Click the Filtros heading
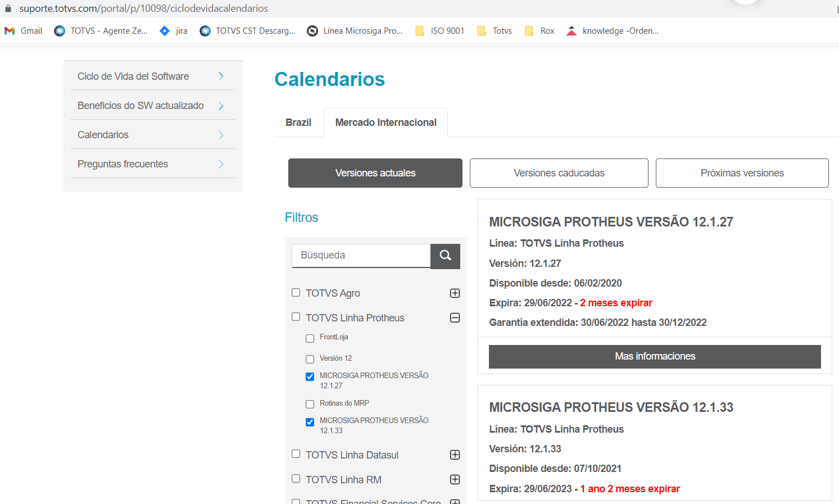The width and height of the screenshot is (839, 504). [x=301, y=217]
